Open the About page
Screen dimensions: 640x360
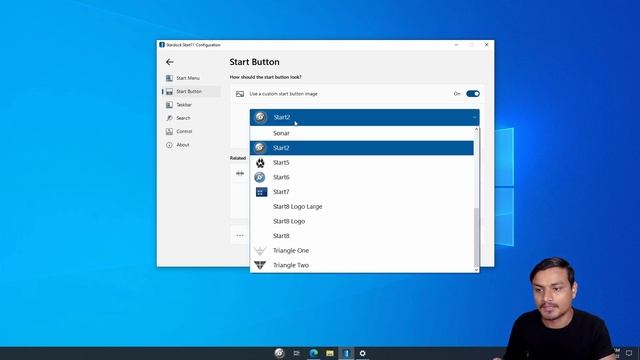click(x=182, y=145)
